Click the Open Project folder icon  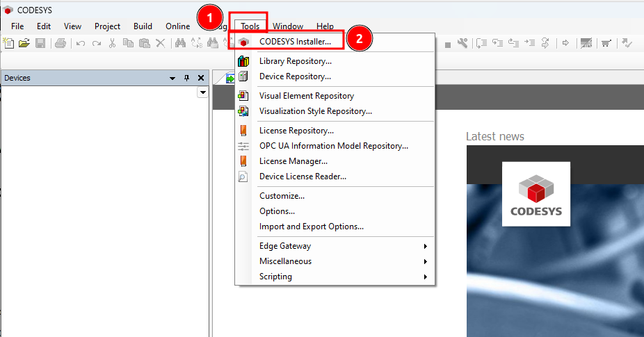[x=24, y=42]
